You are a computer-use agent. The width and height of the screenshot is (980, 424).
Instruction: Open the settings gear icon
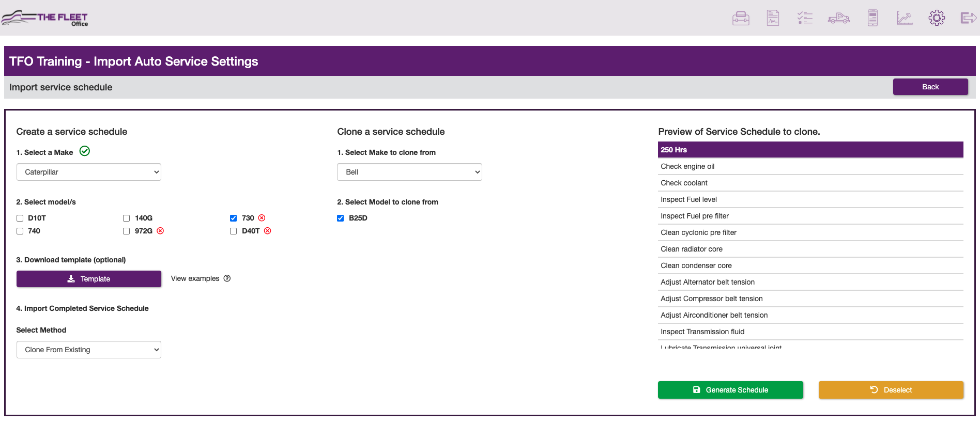click(937, 18)
